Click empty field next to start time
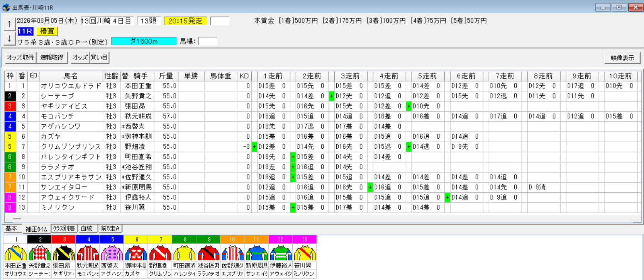Viewport: 644px width, 280px height. pos(220,21)
